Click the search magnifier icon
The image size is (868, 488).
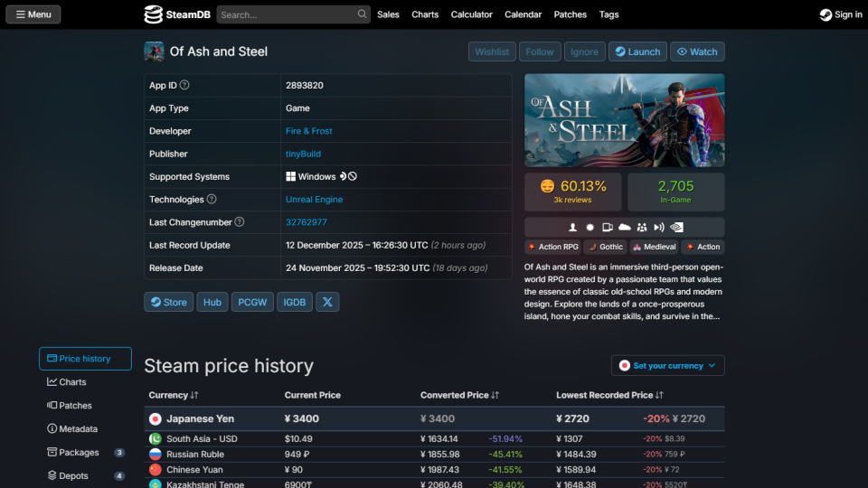pos(362,14)
